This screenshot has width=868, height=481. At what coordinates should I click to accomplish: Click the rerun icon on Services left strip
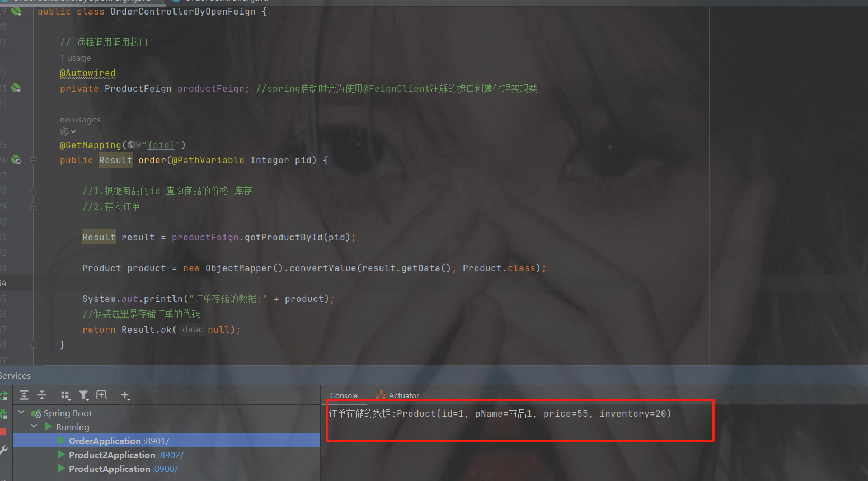coord(3,395)
